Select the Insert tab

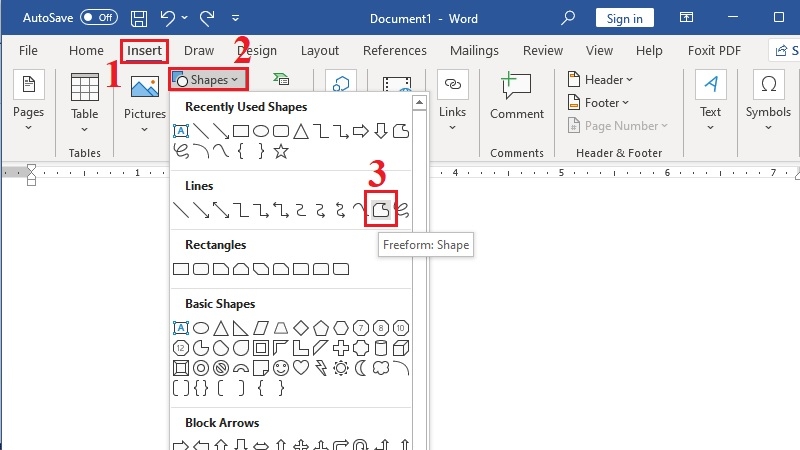point(144,51)
